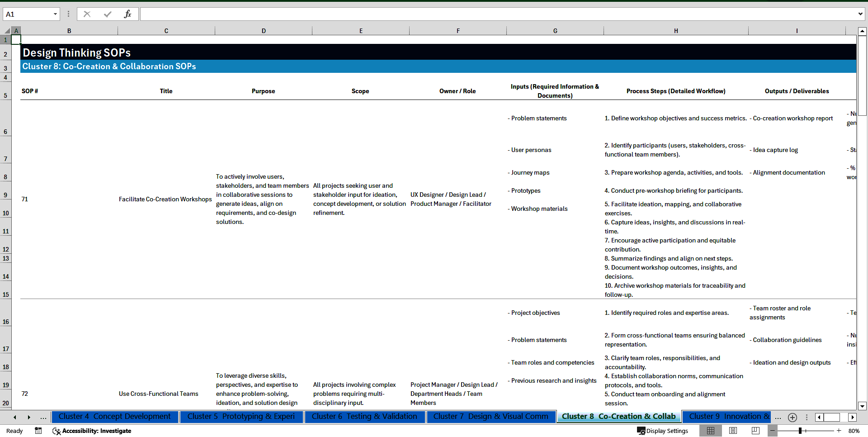Select cell containing Facilitate Co-Creation Workshops
This screenshot has width=868, height=437.
pos(165,199)
